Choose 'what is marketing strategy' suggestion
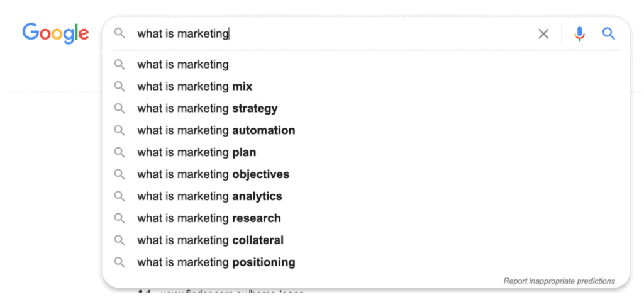Image resolution: width=644 pixels, height=297 pixels. [207, 108]
